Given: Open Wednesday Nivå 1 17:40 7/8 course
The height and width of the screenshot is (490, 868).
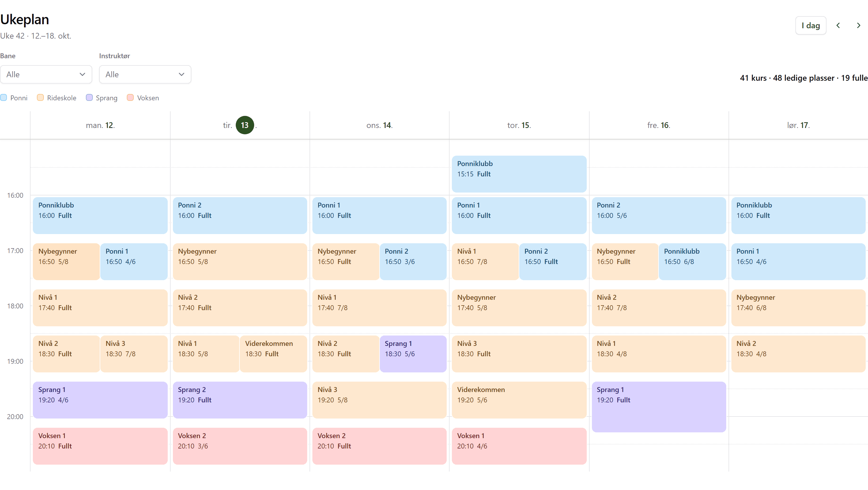Looking at the screenshot, I should tap(380, 308).
